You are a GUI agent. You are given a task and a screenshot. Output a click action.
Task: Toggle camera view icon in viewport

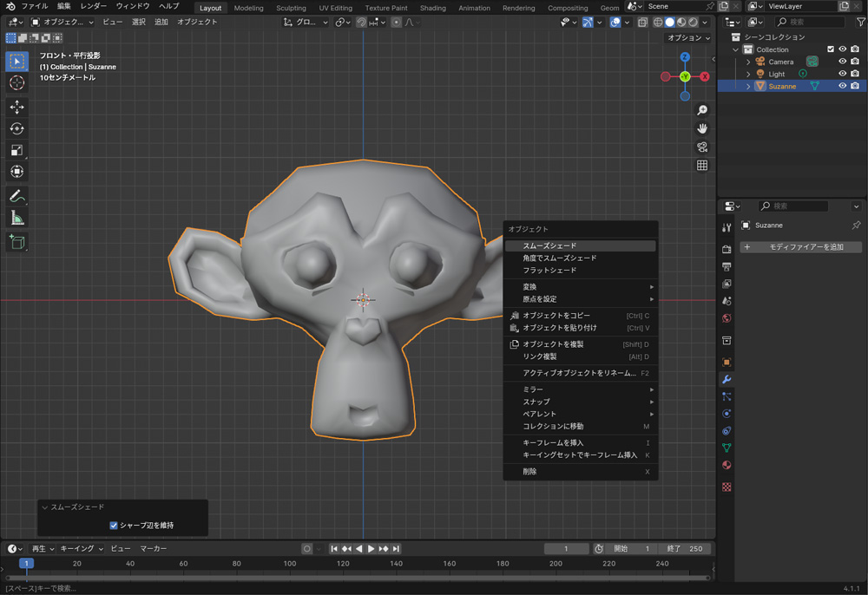pos(702,147)
